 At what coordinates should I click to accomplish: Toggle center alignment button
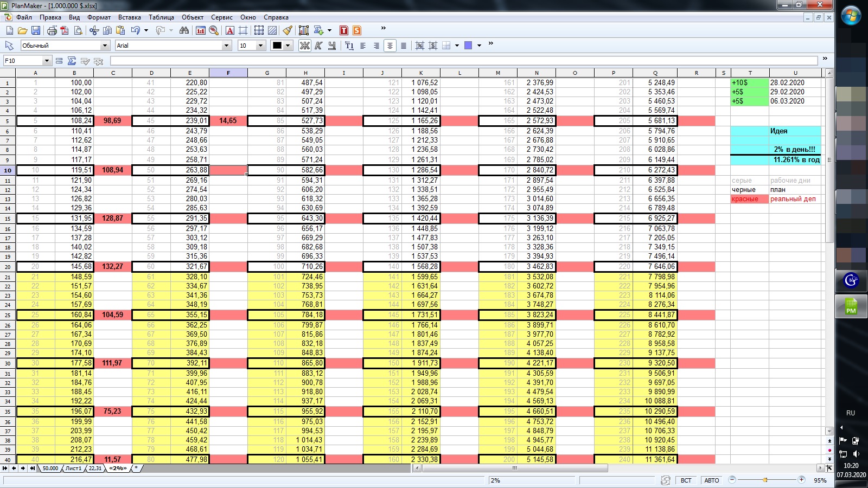pyautogui.click(x=390, y=46)
